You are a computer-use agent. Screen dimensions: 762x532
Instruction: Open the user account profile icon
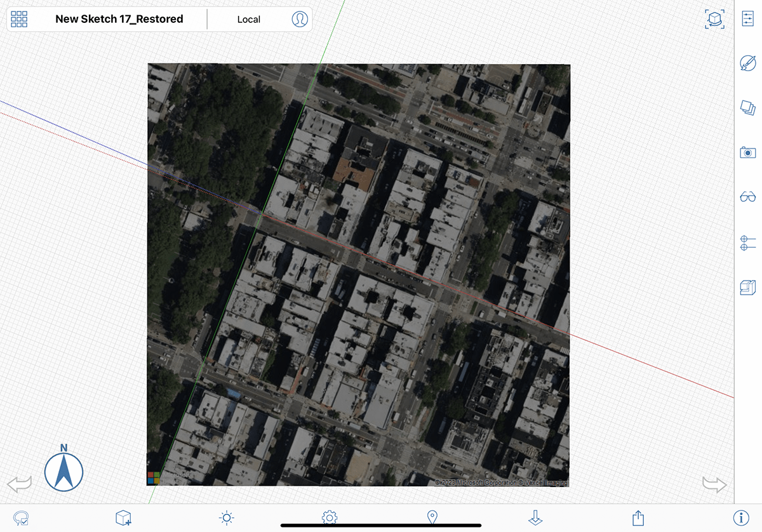(300, 19)
